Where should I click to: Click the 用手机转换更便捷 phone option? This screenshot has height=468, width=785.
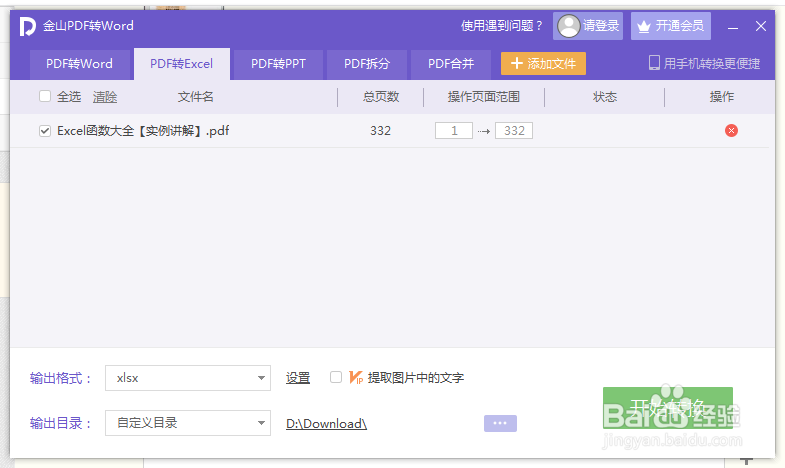704,64
